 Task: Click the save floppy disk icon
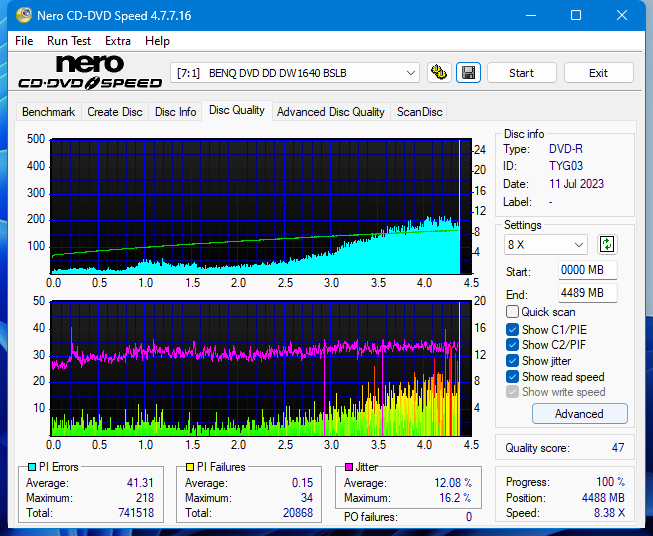469,73
